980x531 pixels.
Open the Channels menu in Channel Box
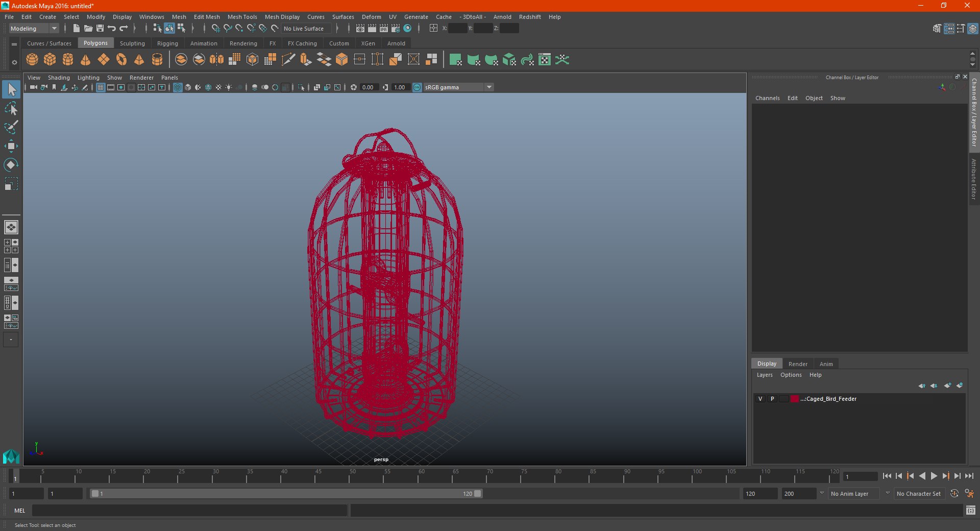[x=767, y=98]
